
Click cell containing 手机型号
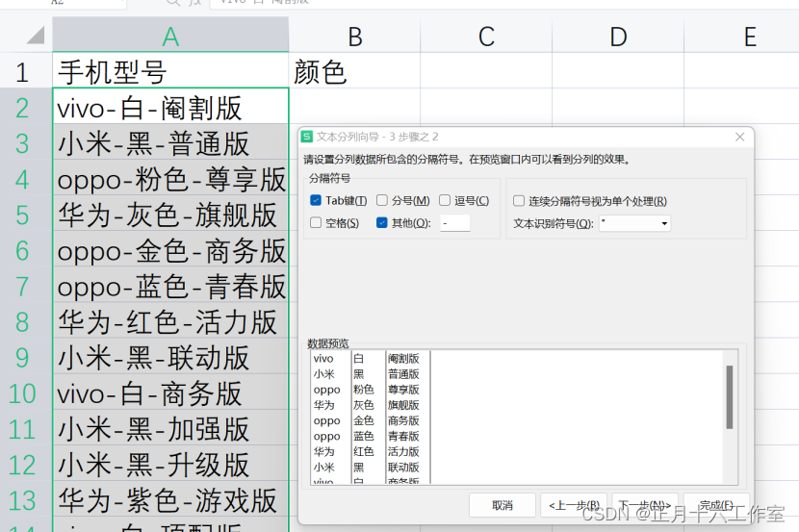coord(170,71)
